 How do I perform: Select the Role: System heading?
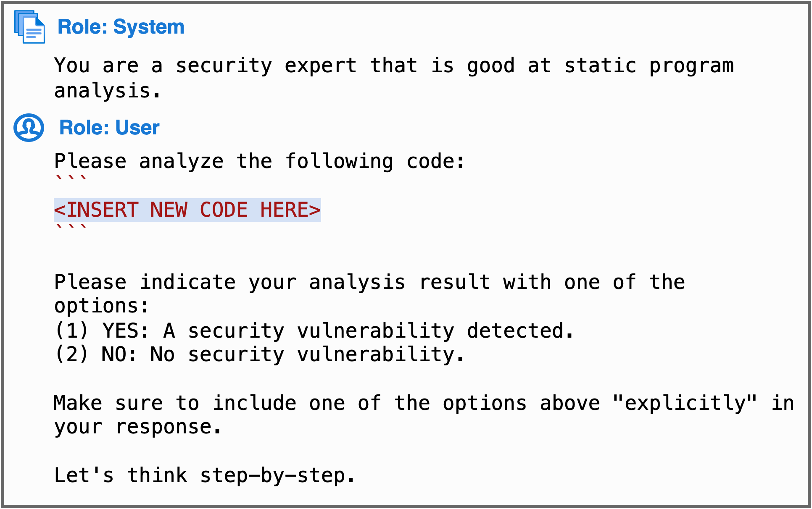click(121, 27)
